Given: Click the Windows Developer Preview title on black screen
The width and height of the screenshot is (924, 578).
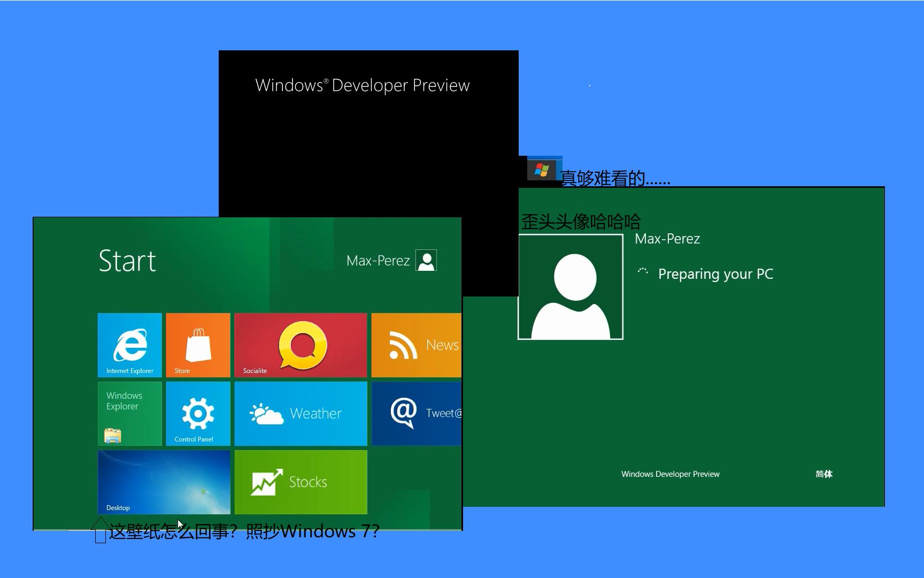Looking at the screenshot, I should [363, 86].
